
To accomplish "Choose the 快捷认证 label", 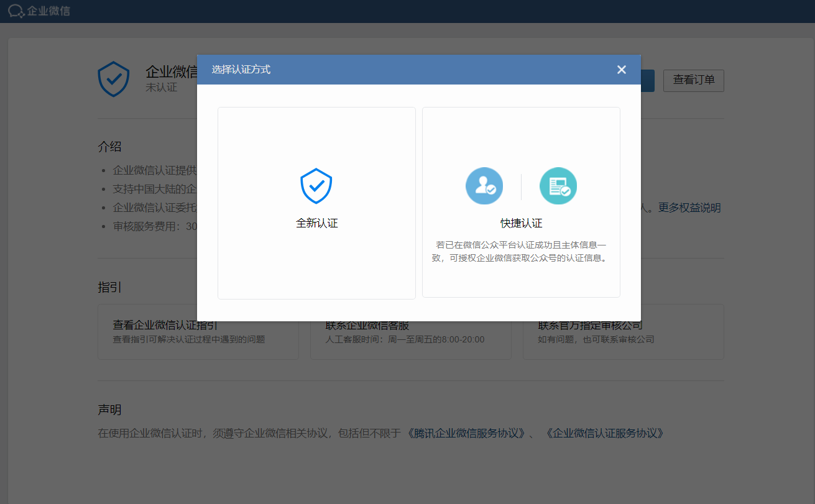I will click(522, 223).
